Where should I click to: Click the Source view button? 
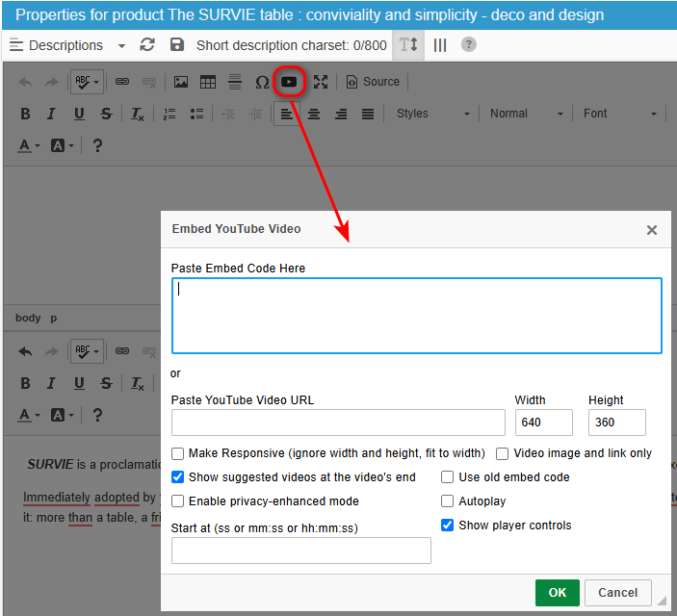373,82
